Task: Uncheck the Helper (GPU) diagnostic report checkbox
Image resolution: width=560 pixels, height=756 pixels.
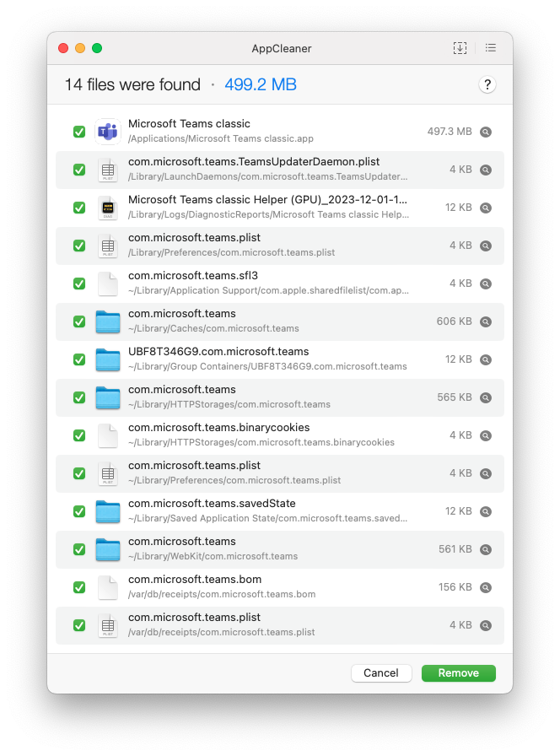Action: 79,208
